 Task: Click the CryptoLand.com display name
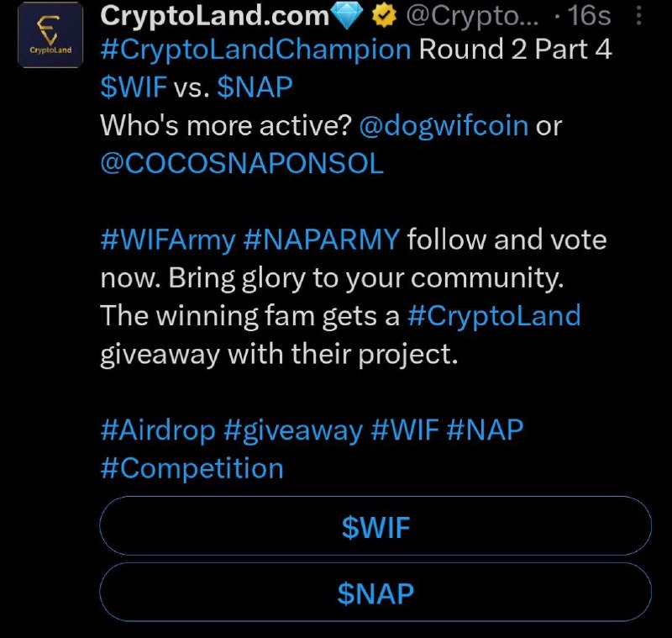[215, 16]
